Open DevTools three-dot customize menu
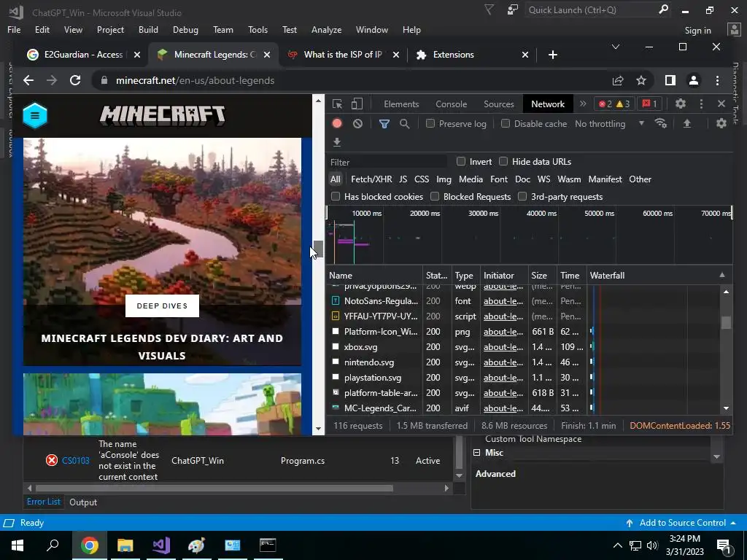Image resolution: width=747 pixels, height=560 pixels. click(x=701, y=104)
